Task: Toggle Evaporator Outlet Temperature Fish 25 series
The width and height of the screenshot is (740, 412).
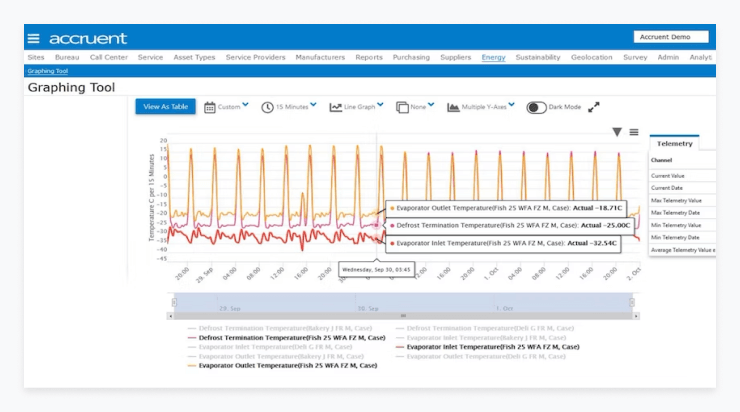Action: click(x=282, y=365)
